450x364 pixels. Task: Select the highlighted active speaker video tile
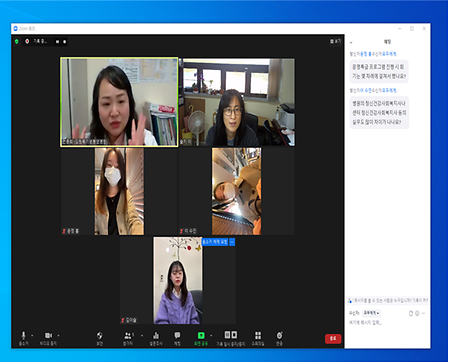[119, 102]
